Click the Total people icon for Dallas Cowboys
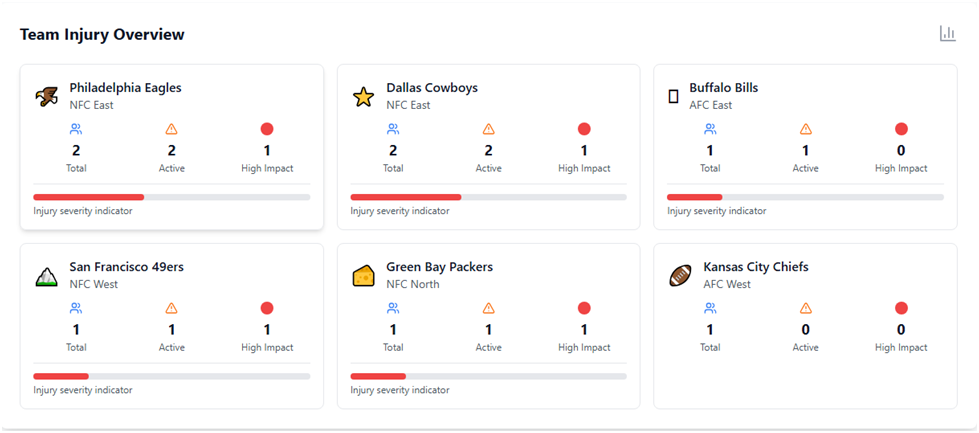The image size is (979, 433). [x=393, y=129]
